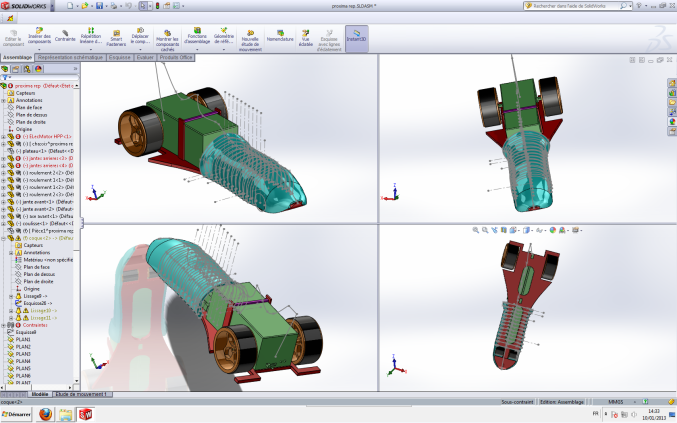Select Plan de face in top tree
The image size is (677, 423).
tap(29, 107)
